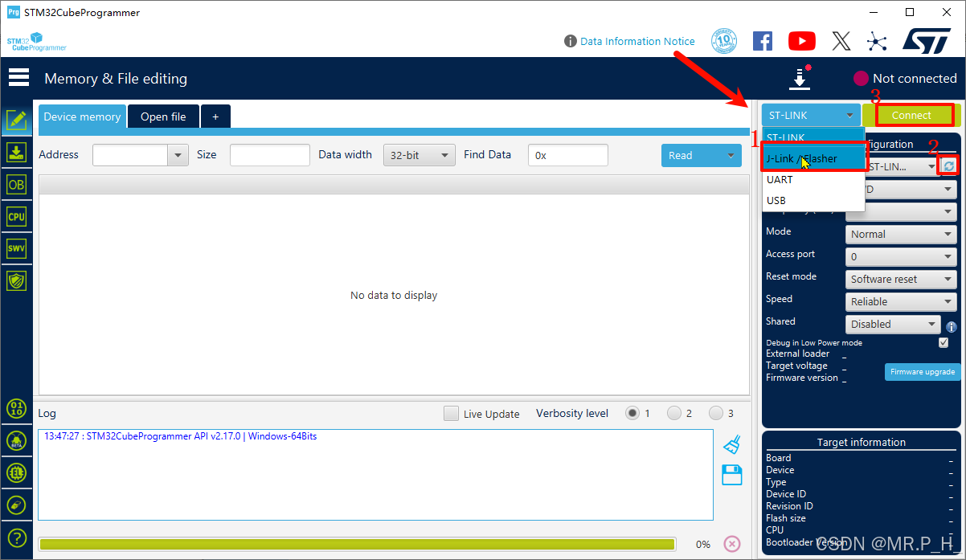Click the green progress bar
966x560 pixels.
[x=356, y=544]
